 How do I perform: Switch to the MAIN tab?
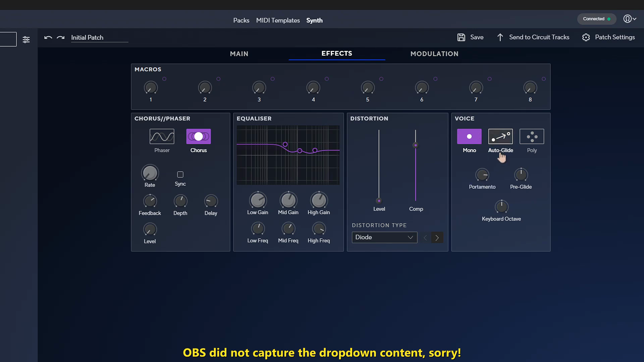coord(239,54)
